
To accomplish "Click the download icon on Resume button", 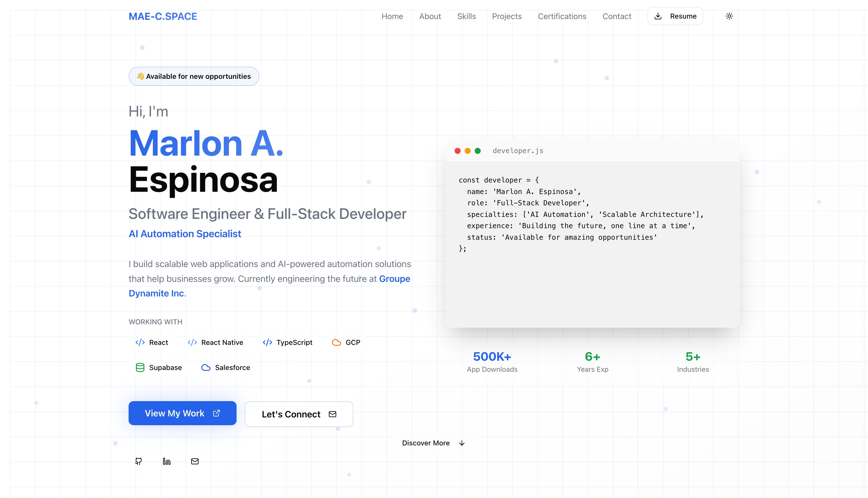I will coord(658,16).
